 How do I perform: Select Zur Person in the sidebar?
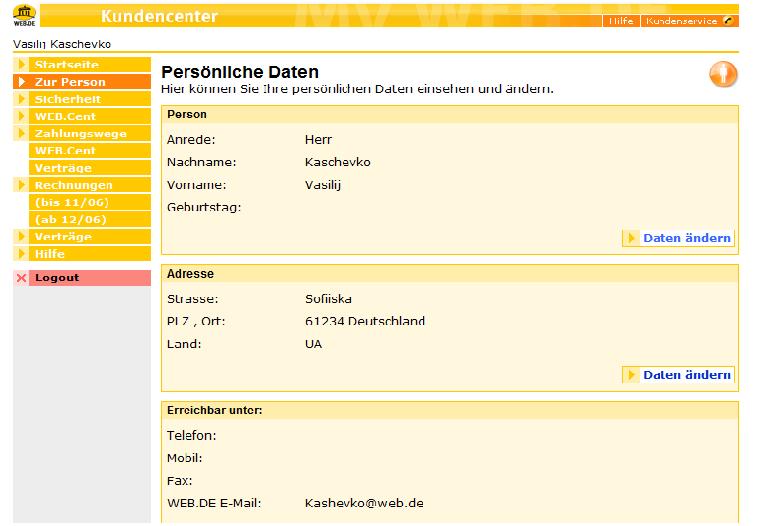[70, 82]
